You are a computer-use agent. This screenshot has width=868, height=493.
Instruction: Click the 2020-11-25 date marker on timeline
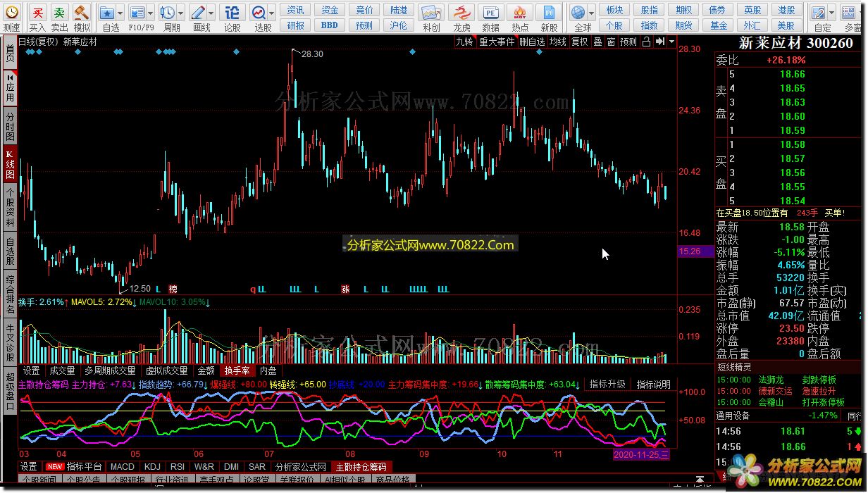pos(642,455)
